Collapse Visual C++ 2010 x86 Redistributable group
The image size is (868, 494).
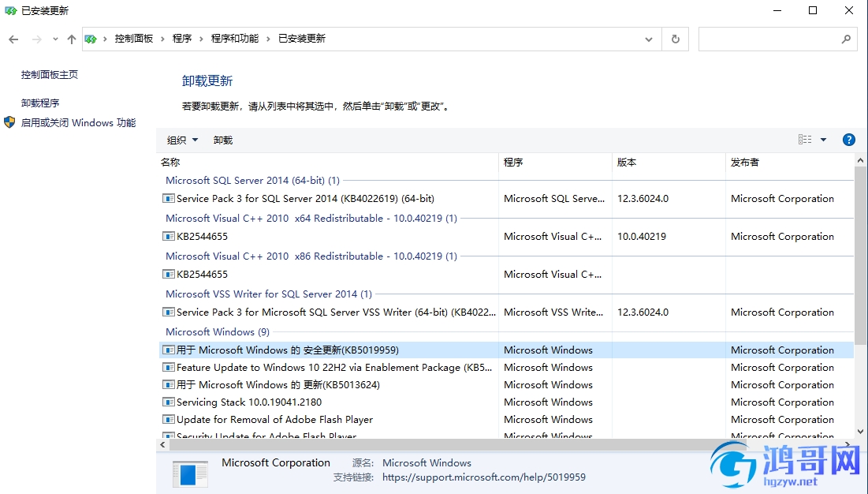[x=311, y=256]
